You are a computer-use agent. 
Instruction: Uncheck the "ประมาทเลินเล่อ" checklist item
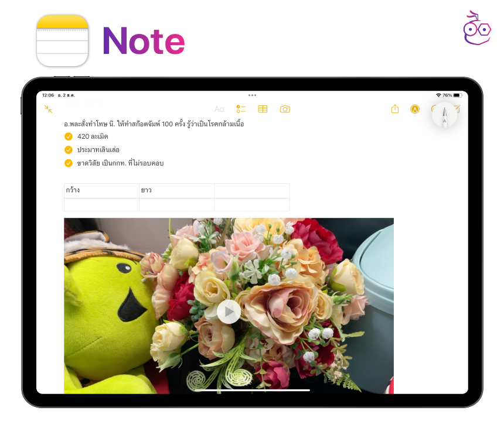pos(69,150)
